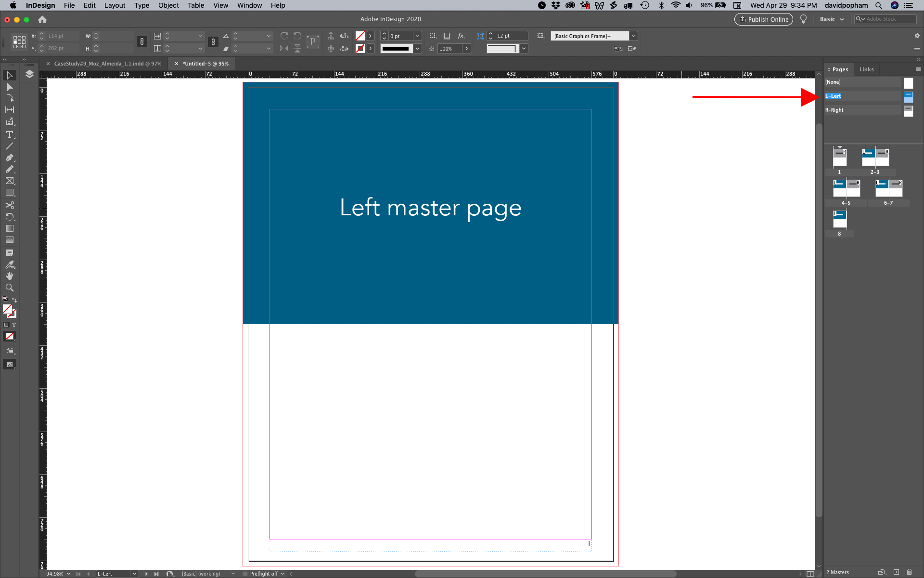Toggle the fill and stroke swap arrow
The width and height of the screenshot is (924, 578).
[14, 299]
